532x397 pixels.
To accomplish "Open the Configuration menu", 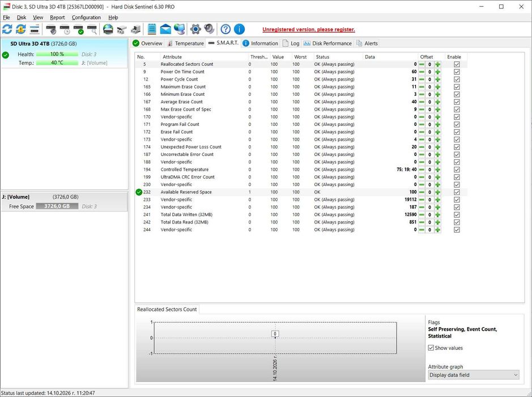I will [x=86, y=18].
